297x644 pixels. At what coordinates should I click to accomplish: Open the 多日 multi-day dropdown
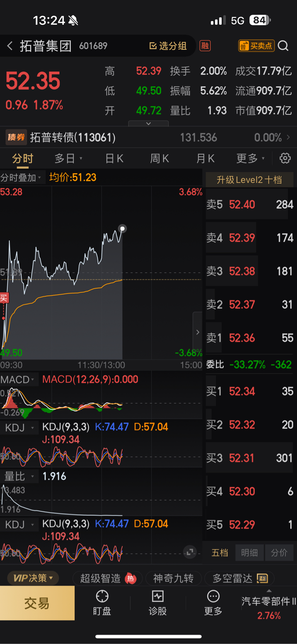[x=68, y=159]
